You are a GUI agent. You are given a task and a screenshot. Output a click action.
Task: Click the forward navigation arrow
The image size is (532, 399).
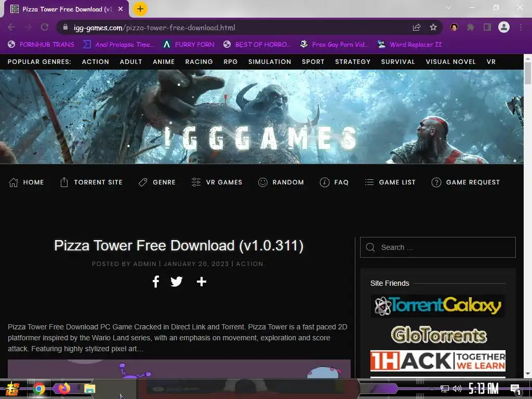[x=28, y=27]
